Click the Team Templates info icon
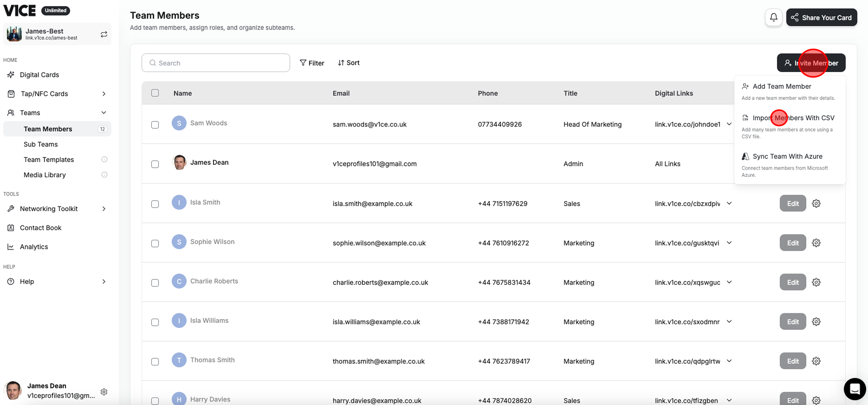This screenshot has width=868, height=405. [105, 160]
